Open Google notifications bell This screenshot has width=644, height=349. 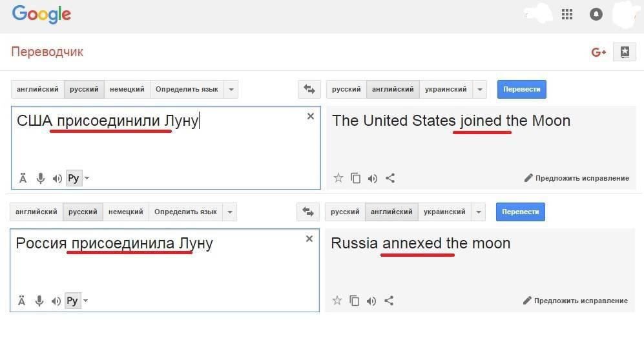tap(596, 14)
